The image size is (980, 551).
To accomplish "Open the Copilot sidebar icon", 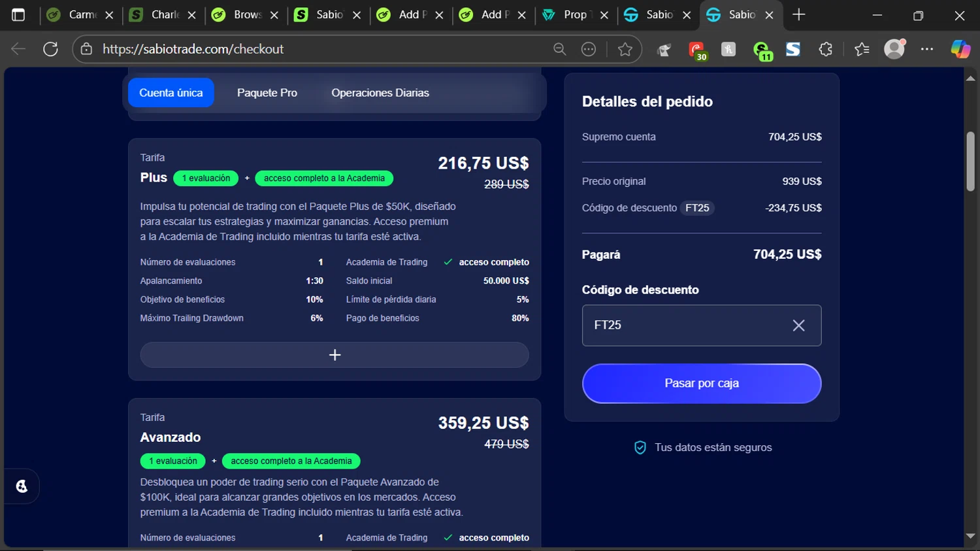I will [960, 49].
